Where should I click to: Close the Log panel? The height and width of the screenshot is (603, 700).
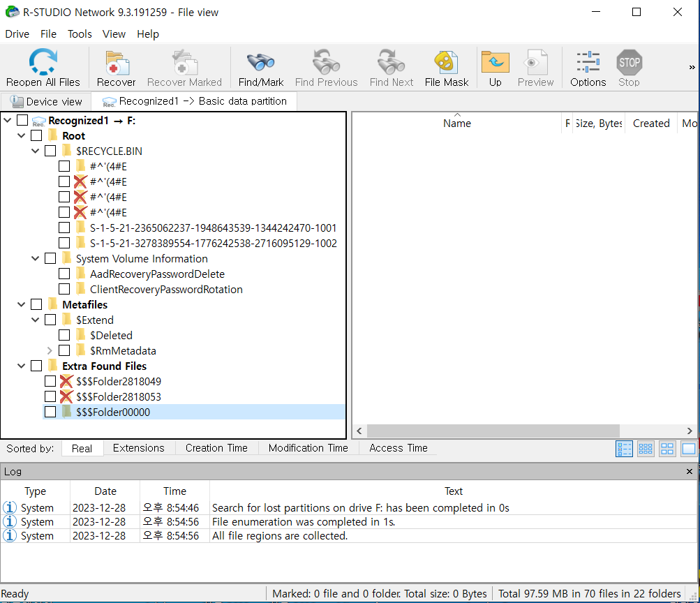690,472
